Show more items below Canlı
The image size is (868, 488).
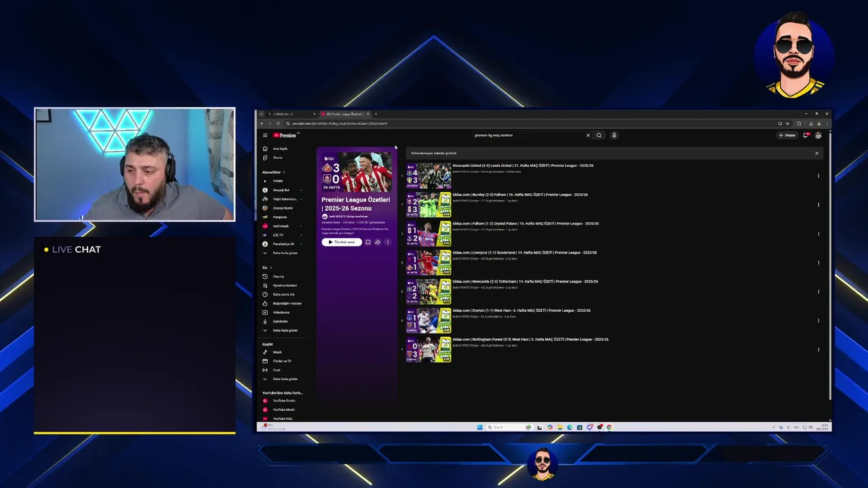coord(281,379)
